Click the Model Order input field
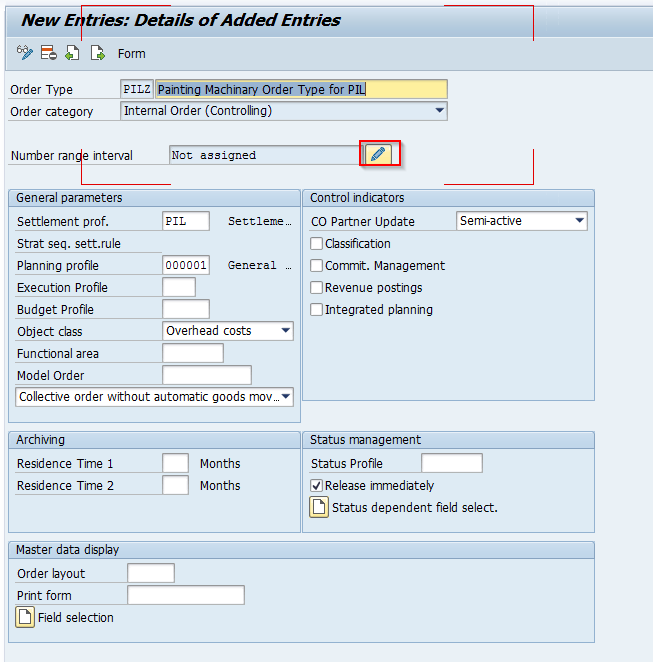The height and width of the screenshot is (662, 653). pyautogui.click(x=207, y=375)
